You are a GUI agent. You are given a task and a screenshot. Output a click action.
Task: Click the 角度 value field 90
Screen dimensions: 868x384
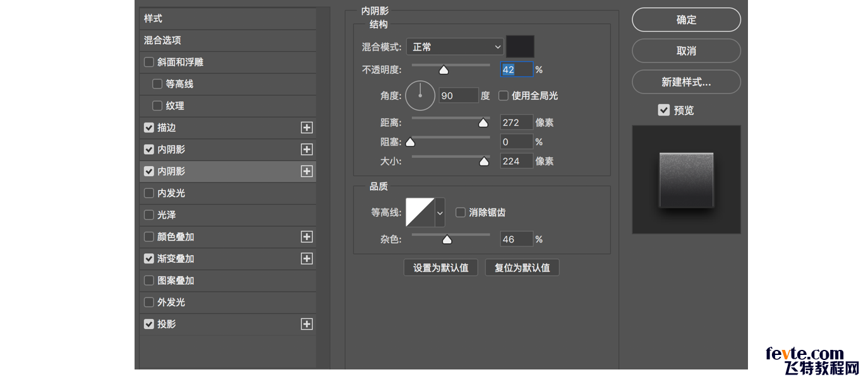coord(459,95)
